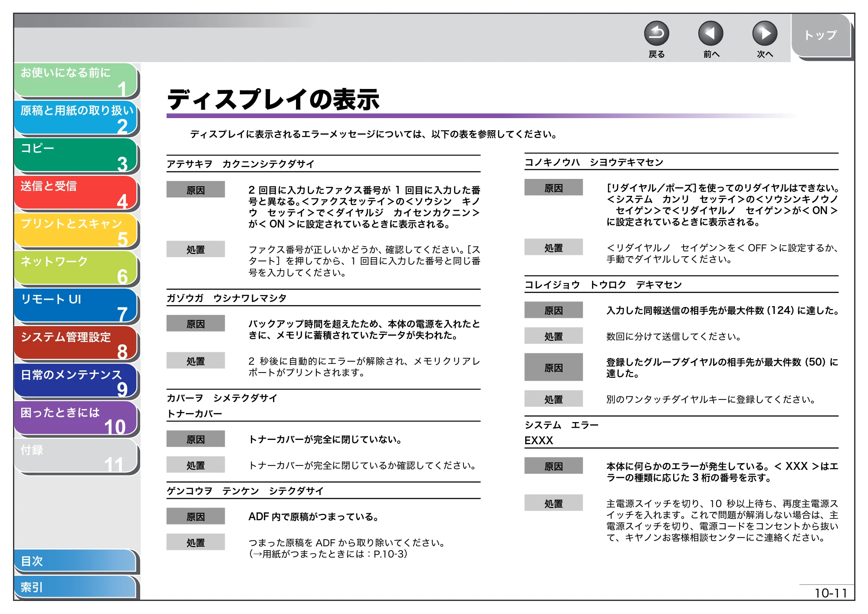This screenshot has height=614, width=868.
Task: Click the page number 10-11
Action: 831,593
